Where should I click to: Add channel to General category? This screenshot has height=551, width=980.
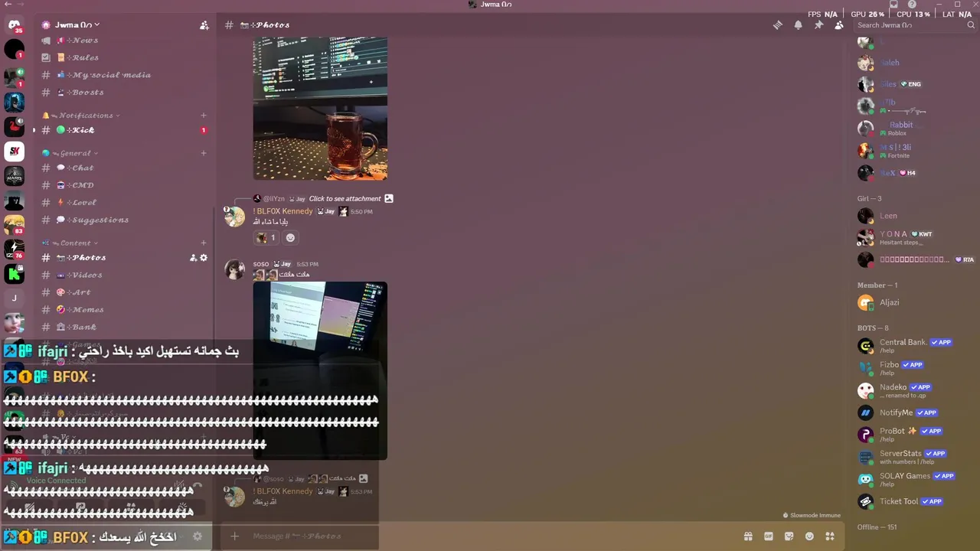point(204,153)
